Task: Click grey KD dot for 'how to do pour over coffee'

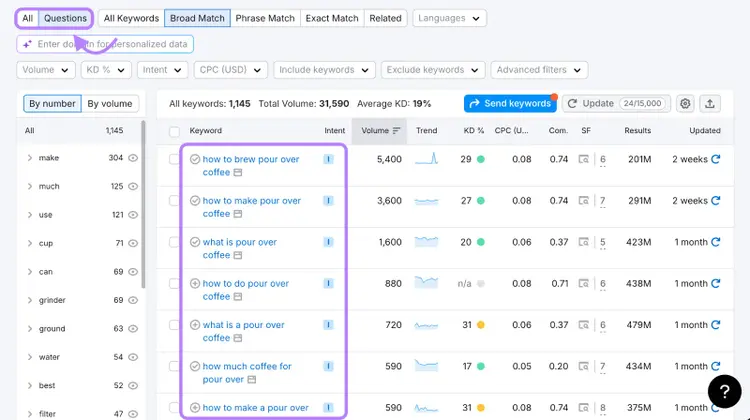Action: pos(481,284)
